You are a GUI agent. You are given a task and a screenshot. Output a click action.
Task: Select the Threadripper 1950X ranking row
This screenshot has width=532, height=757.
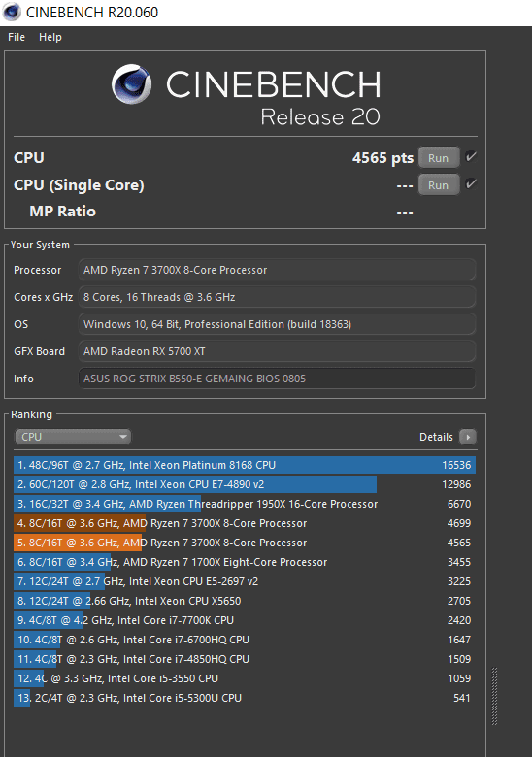click(245, 504)
